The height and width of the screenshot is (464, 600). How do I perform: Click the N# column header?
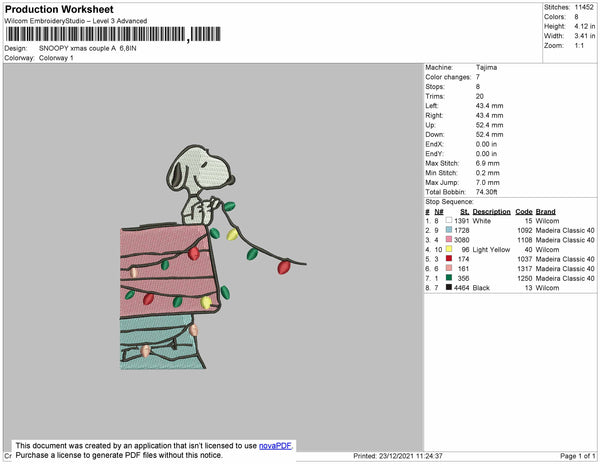click(x=439, y=212)
